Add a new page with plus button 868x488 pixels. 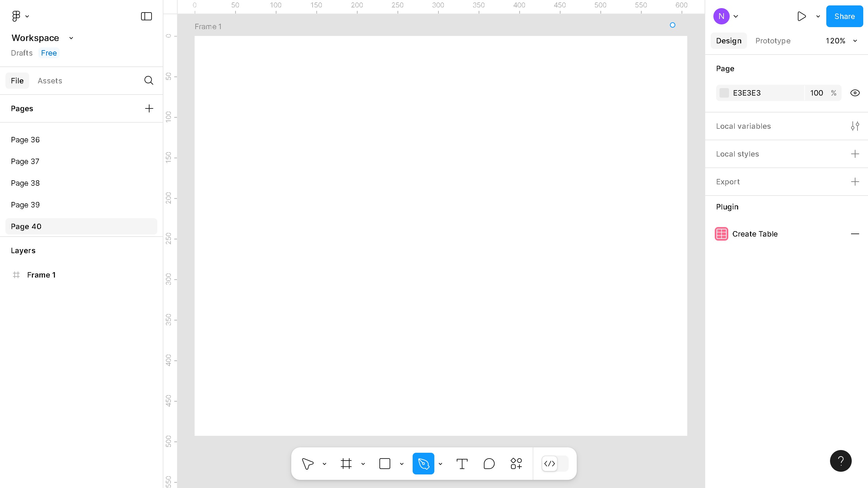tap(149, 108)
